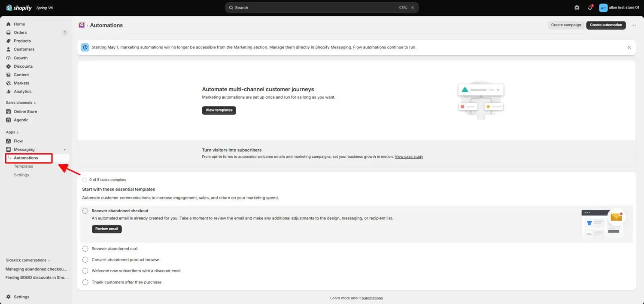Open the Learn more automations link
This screenshot has height=304, width=644.
[372, 298]
